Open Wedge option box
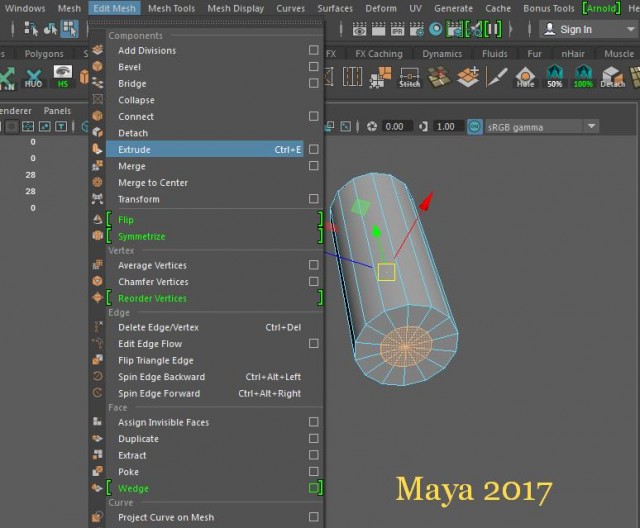 (313, 488)
